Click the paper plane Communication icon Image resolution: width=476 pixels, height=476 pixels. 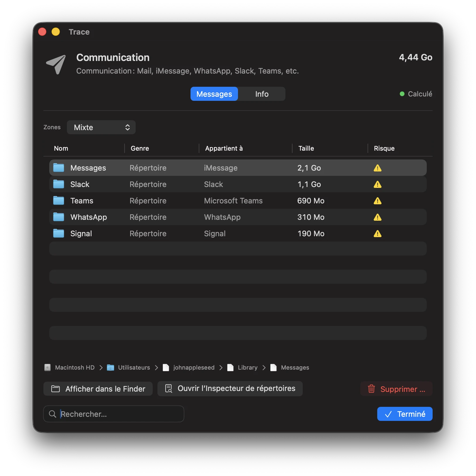56,64
